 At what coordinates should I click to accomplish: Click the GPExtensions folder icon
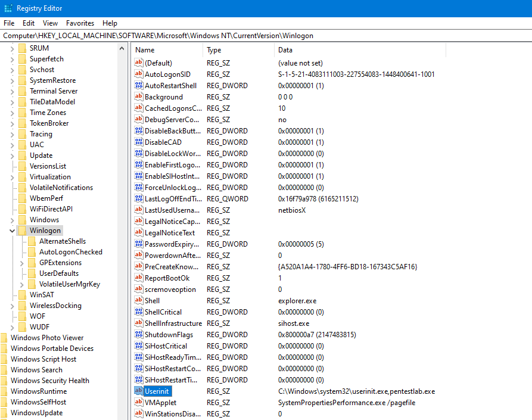coord(32,263)
